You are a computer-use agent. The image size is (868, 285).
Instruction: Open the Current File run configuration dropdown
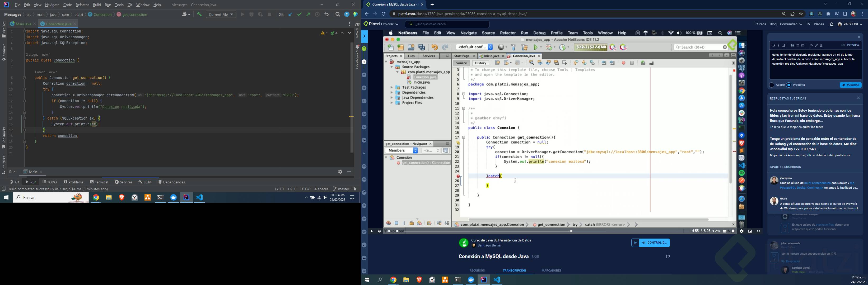(x=221, y=15)
